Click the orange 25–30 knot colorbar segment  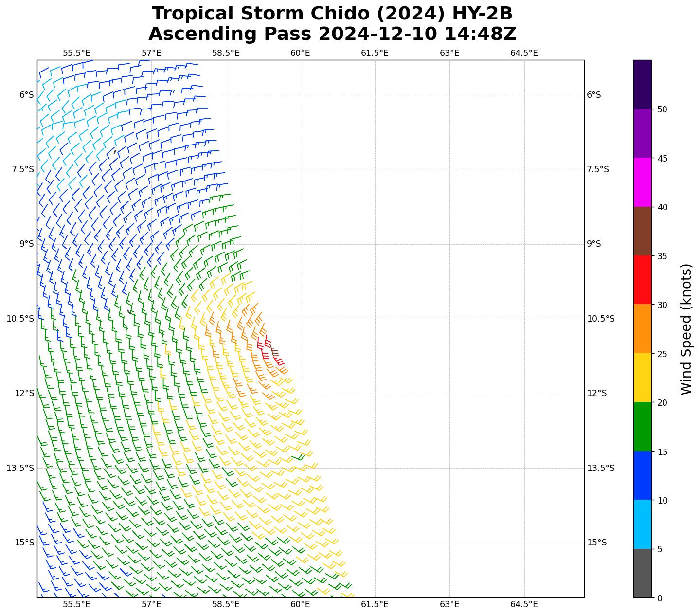(642, 328)
